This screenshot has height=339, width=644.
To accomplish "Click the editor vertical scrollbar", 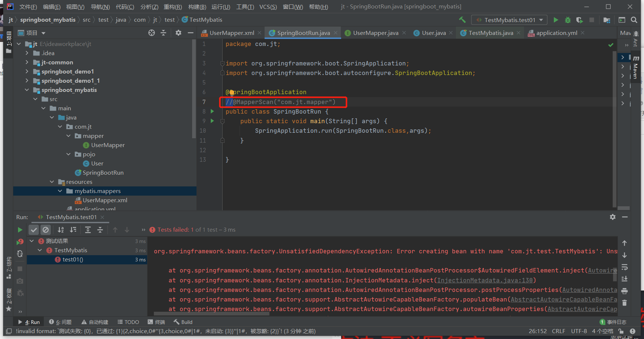I will pos(614,129).
